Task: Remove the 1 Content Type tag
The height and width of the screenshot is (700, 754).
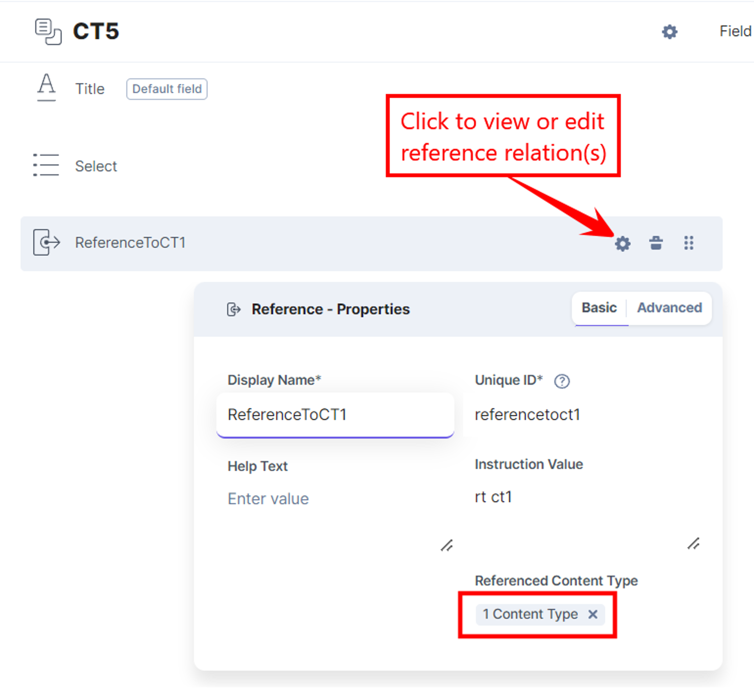Action: 593,614
